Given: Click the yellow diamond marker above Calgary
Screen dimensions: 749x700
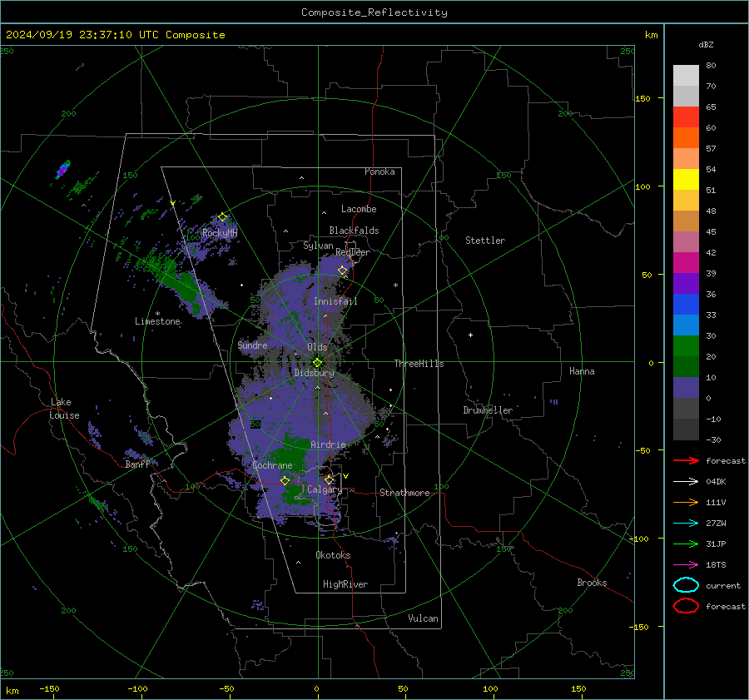Looking at the screenshot, I should (x=329, y=479).
